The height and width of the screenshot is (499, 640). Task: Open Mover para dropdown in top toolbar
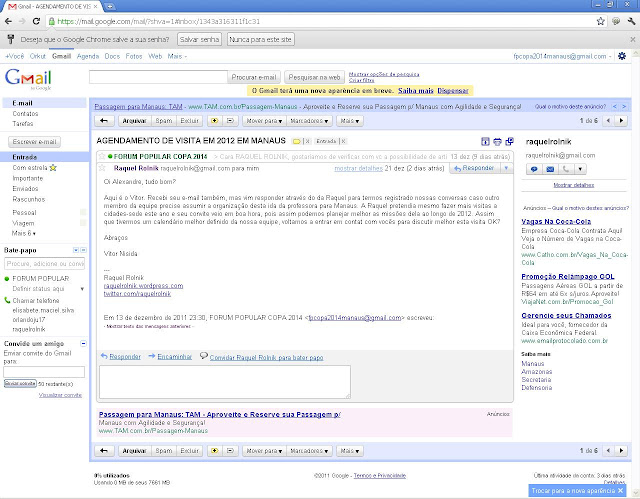264,121
